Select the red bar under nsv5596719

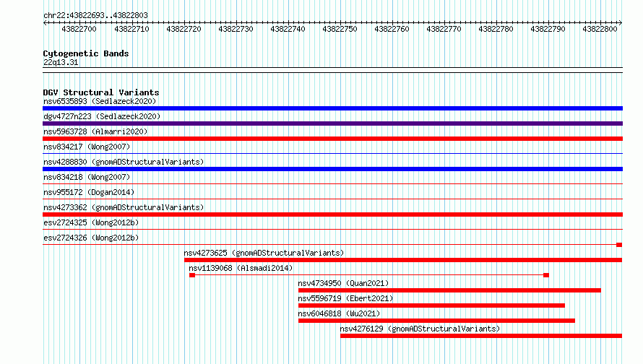click(431, 305)
